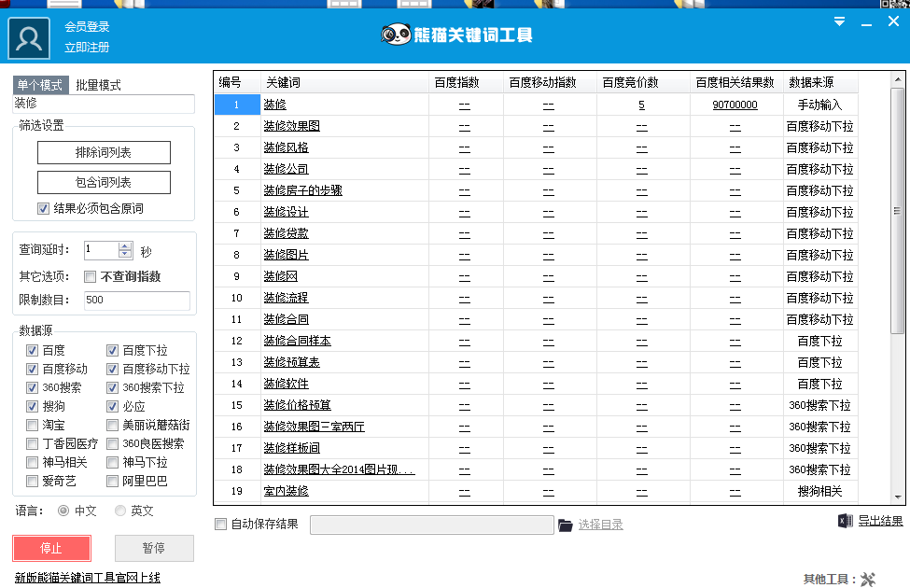
Task: Click the 其他工具 wrench icon
Action: 868,579
